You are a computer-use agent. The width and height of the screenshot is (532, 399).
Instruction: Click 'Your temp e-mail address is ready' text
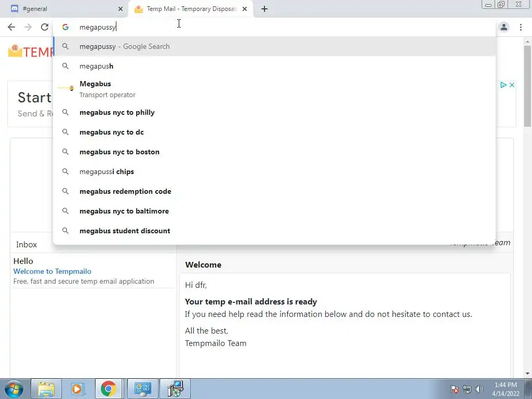pyautogui.click(x=251, y=302)
